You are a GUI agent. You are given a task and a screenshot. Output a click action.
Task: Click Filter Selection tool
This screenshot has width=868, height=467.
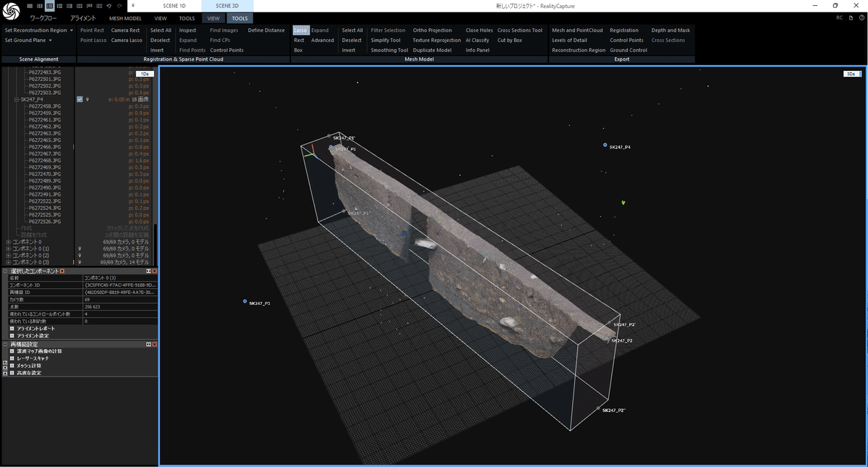[388, 30]
